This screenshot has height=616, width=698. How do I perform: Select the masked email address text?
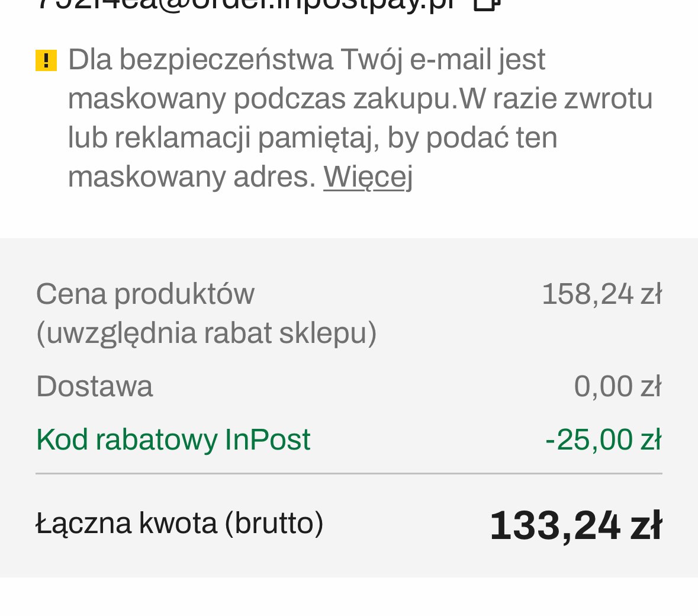pos(246,5)
